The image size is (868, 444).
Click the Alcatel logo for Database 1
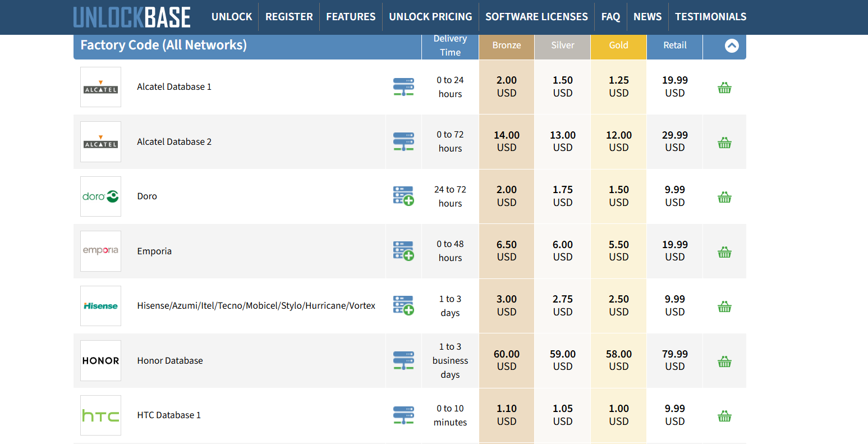(x=100, y=87)
